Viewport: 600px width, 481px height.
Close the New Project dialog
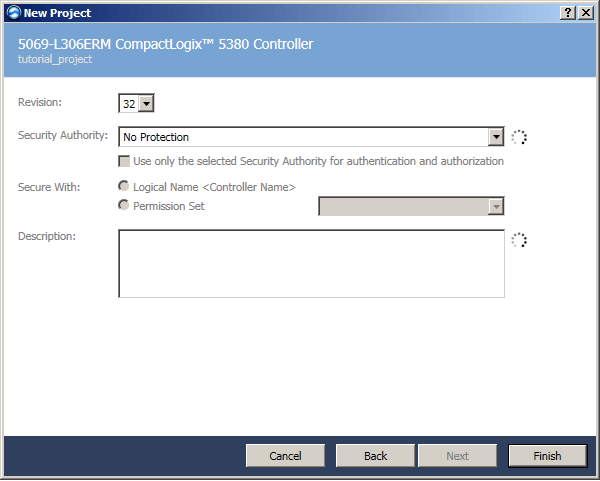click(x=586, y=13)
